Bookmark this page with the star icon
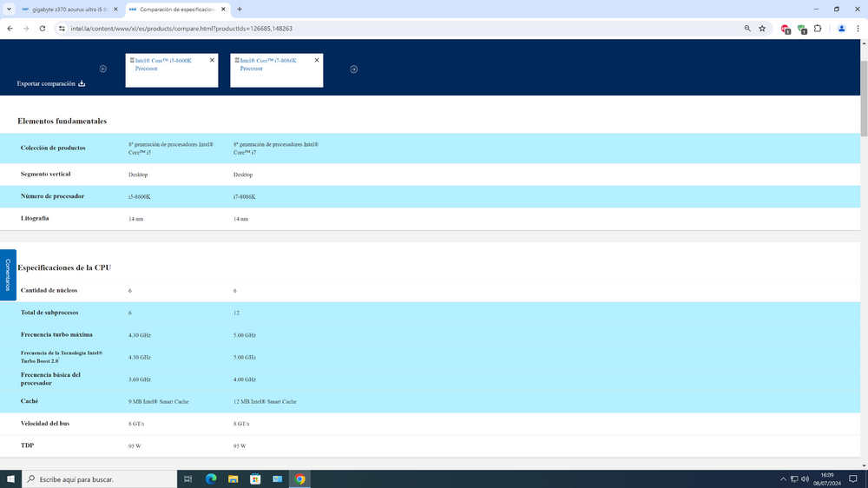868x488 pixels. (x=762, y=29)
